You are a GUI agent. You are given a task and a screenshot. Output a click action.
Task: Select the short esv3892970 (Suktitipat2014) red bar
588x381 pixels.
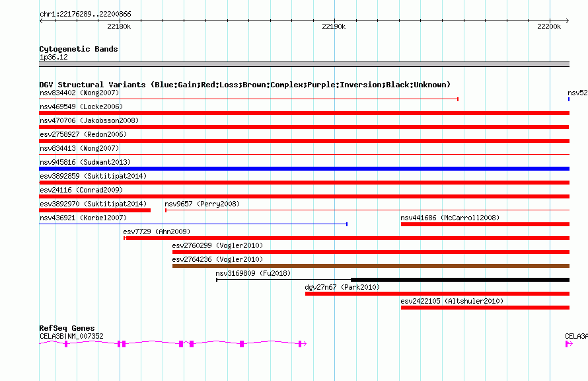95,210
